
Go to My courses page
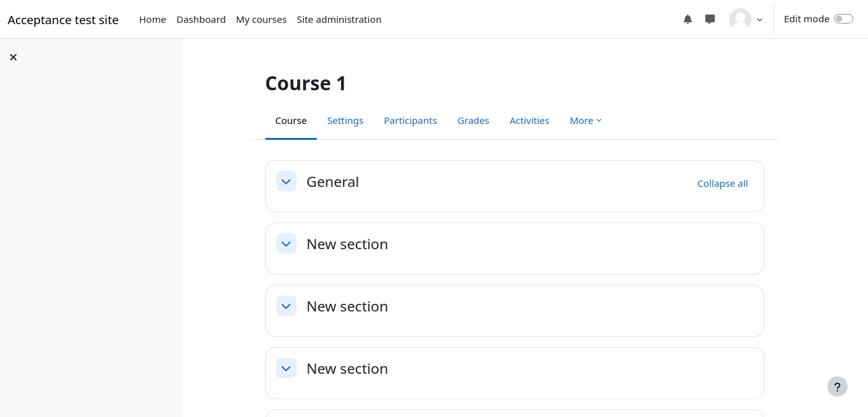[261, 20]
